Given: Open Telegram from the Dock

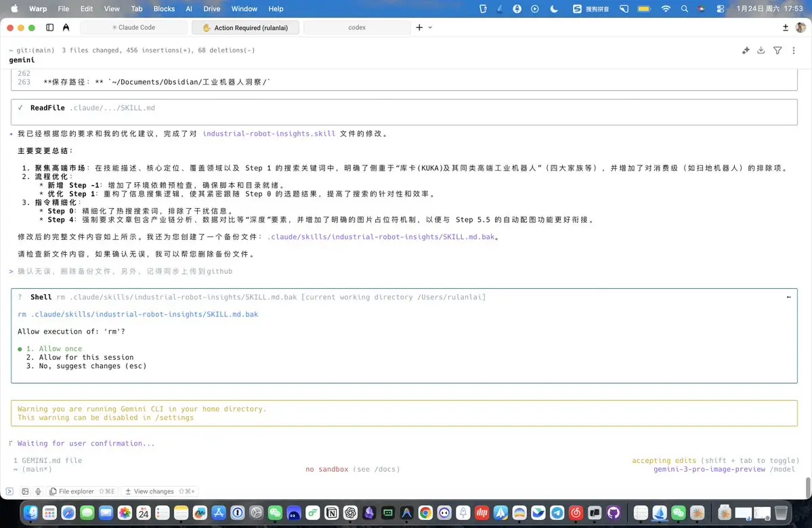Looking at the screenshot, I should (x=557, y=513).
